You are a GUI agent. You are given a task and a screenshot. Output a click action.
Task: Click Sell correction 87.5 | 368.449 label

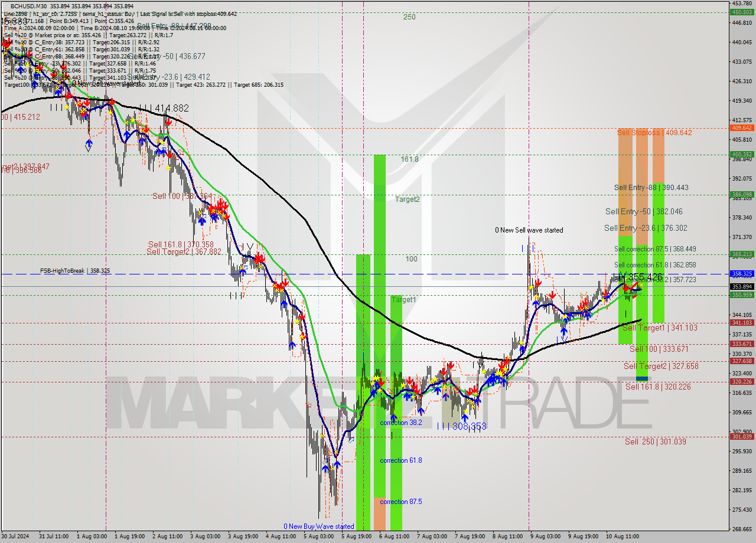pyautogui.click(x=655, y=249)
